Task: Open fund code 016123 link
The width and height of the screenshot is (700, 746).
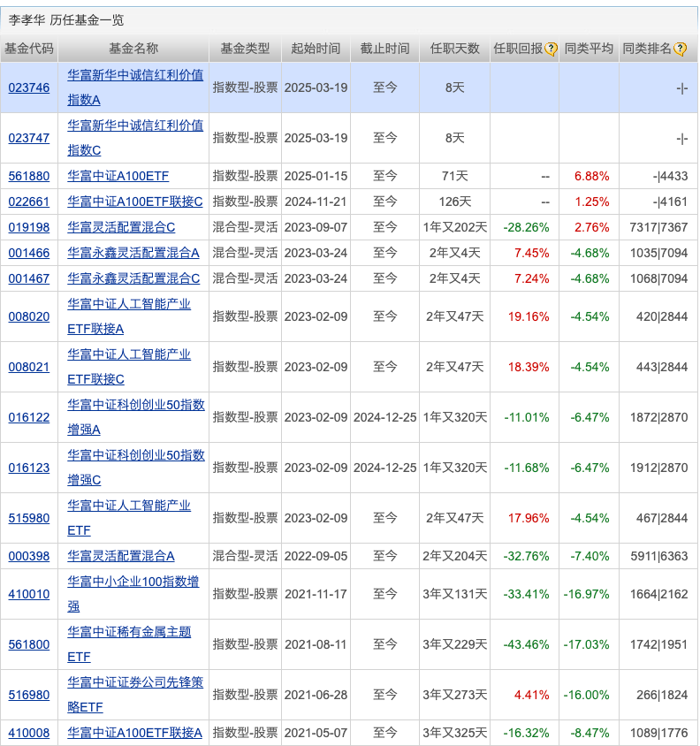Action: [x=29, y=468]
